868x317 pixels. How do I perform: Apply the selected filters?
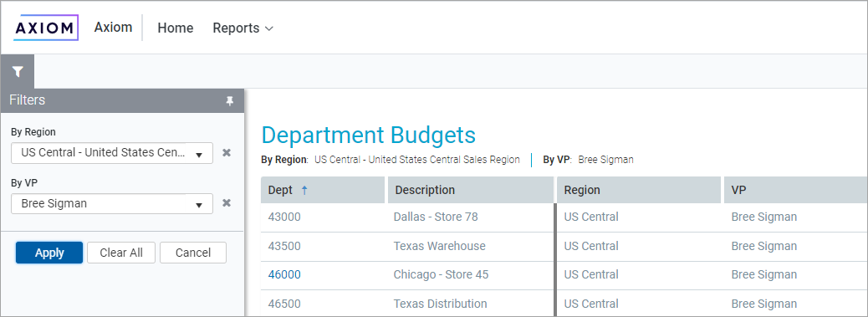click(49, 253)
